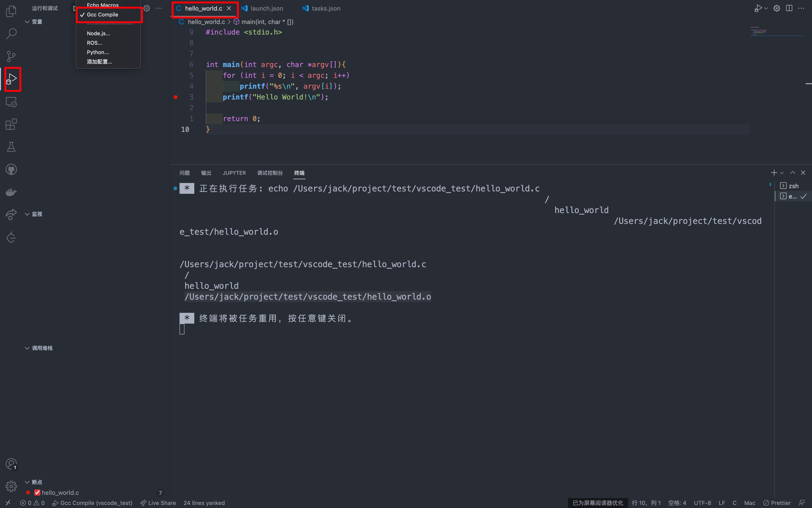Open the GitHub view icon

pos(11,169)
